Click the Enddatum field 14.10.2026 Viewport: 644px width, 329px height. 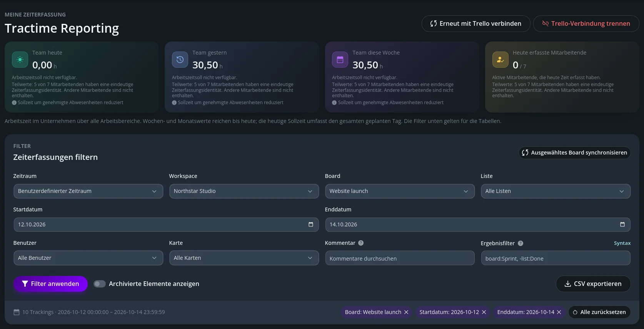pyautogui.click(x=478, y=224)
